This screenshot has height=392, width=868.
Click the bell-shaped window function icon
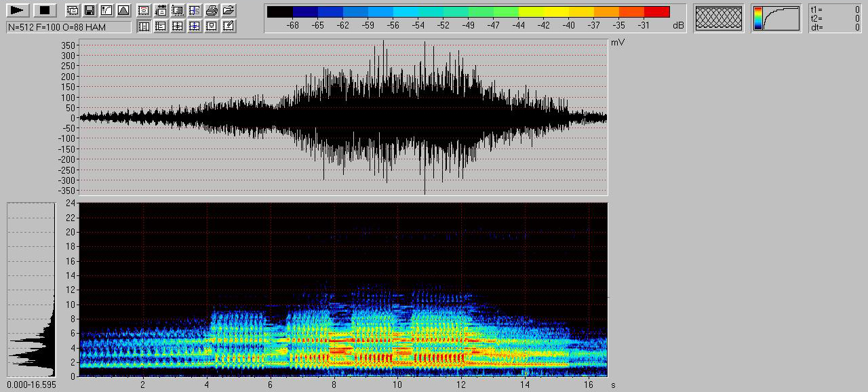[x=123, y=10]
